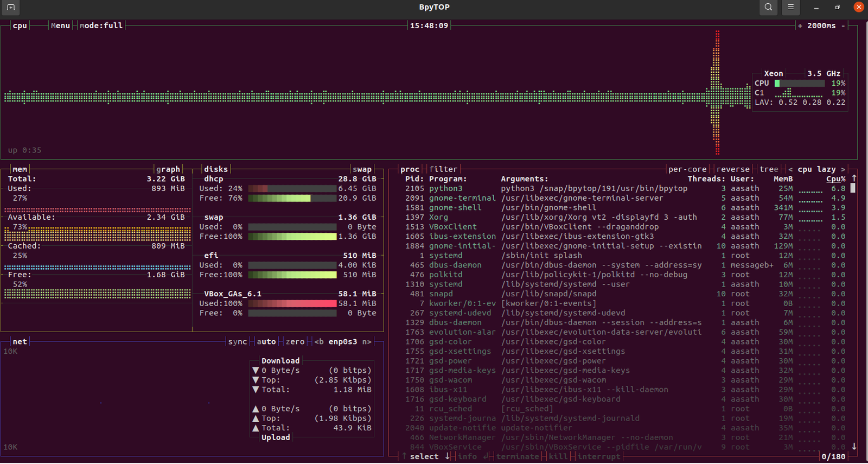Click the process counter 0/180

[x=833, y=456]
